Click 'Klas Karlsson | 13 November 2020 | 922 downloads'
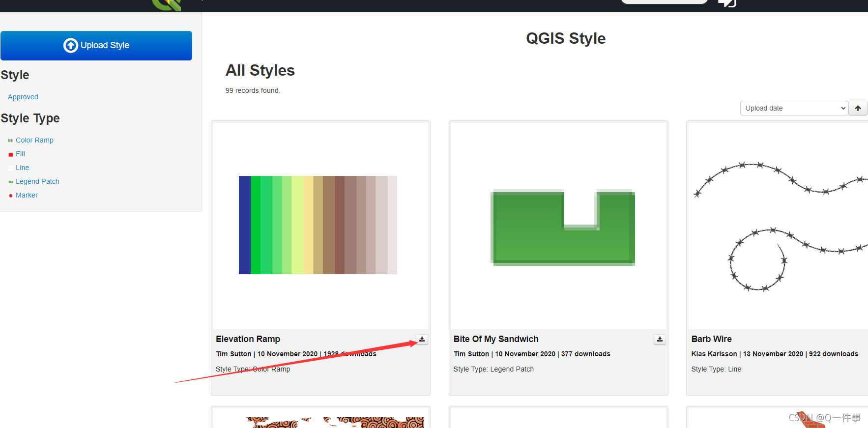Screen dimensions: 868x428 pyautogui.click(x=775, y=354)
